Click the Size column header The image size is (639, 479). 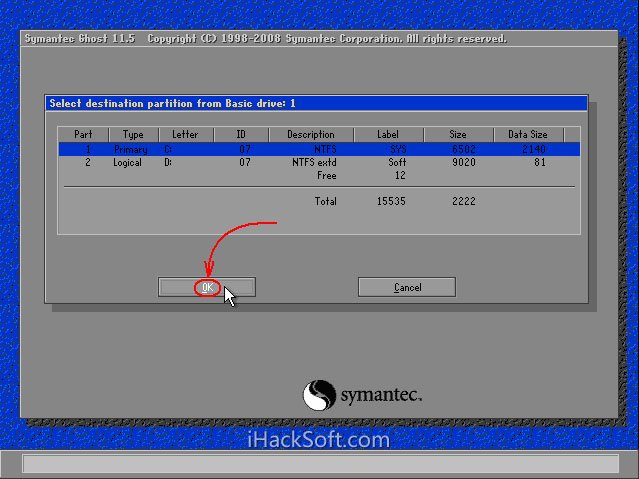click(457, 134)
